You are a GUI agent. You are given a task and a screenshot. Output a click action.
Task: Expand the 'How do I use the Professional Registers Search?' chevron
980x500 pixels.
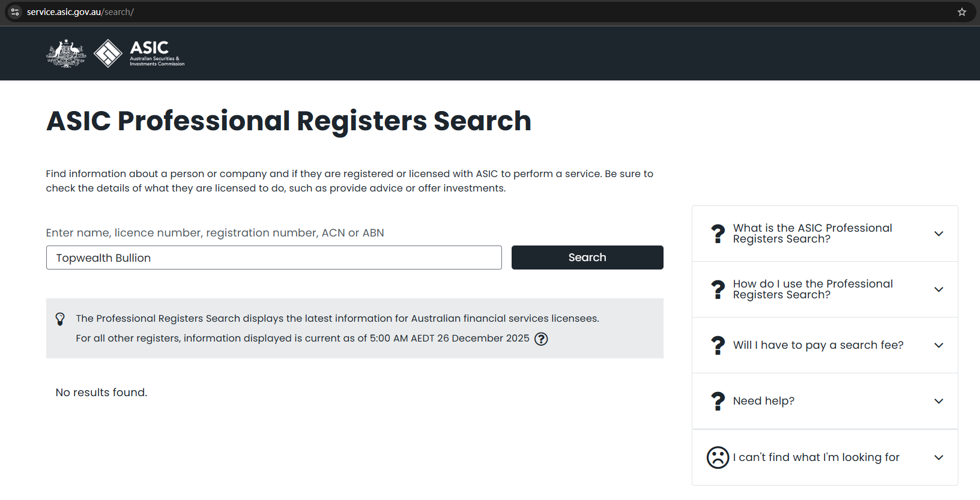click(939, 289)
